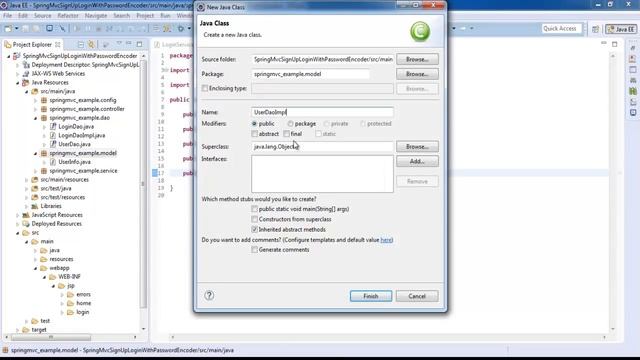
Task: Open the 'here' templates configuration link
Action: 386,240
